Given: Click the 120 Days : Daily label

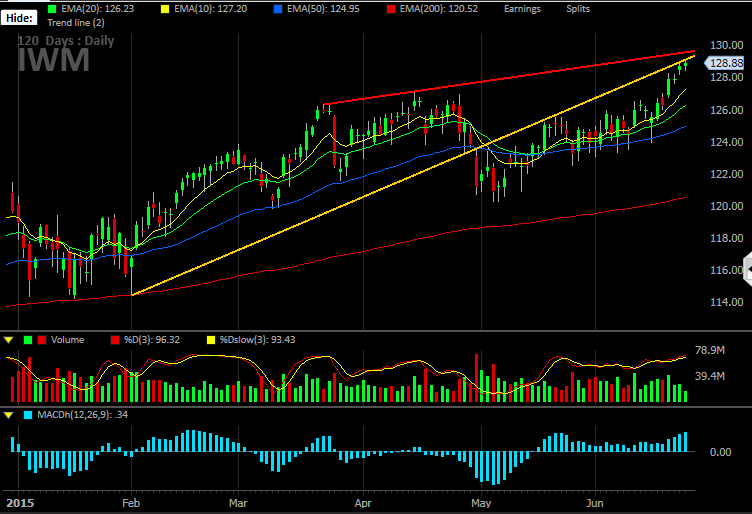Looking at the screenshot, I should tap(66, 41).
